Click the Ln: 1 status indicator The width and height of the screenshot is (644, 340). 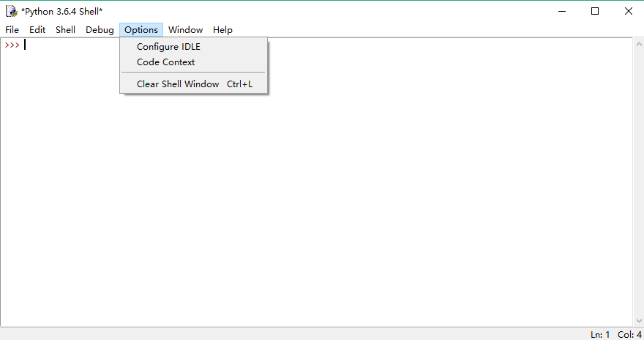[600, 335]
